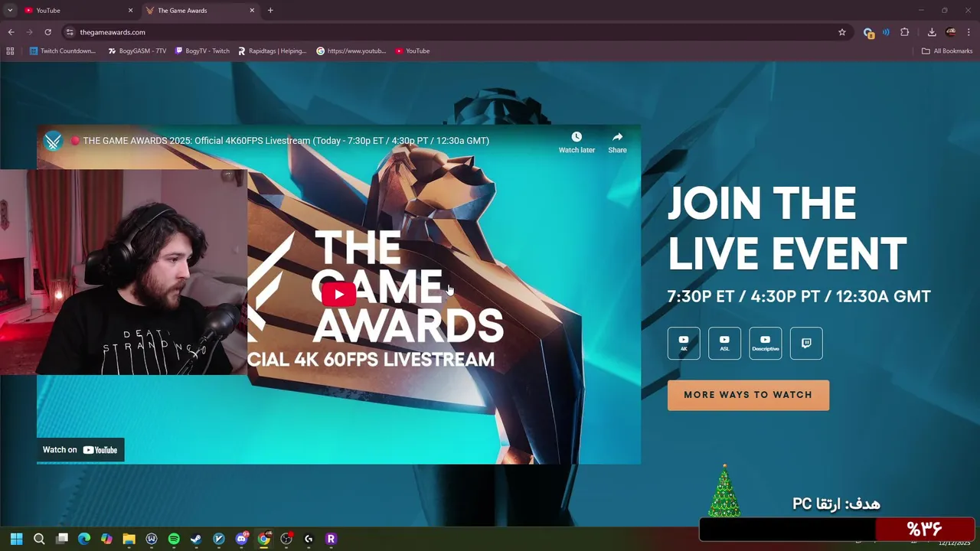This screenshot has height=551, width=980.
Task: Reload the current page
Action: [x=47, y=32]
